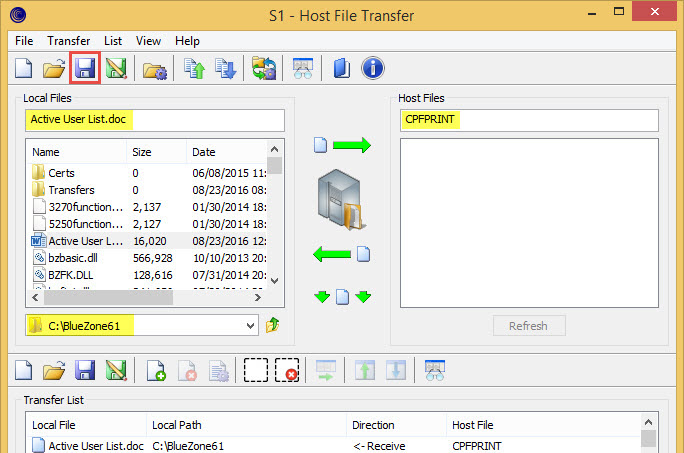Click the S1 application icon in title bar
Viewport: 684px width, 453px height.
click(18, 15)
